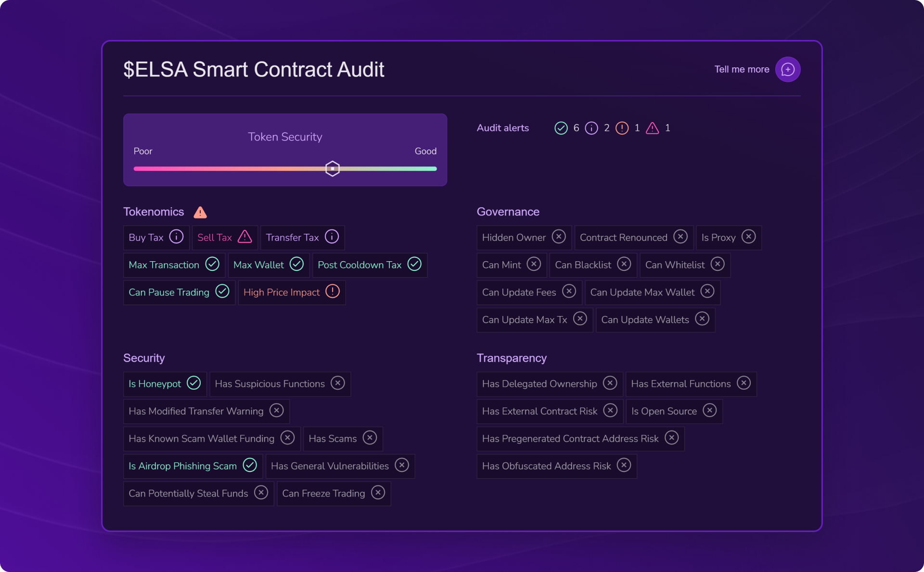Click the Is Honeypot checkmark icon
This screenshot has width=924, height=572.
tap(193, 383)
